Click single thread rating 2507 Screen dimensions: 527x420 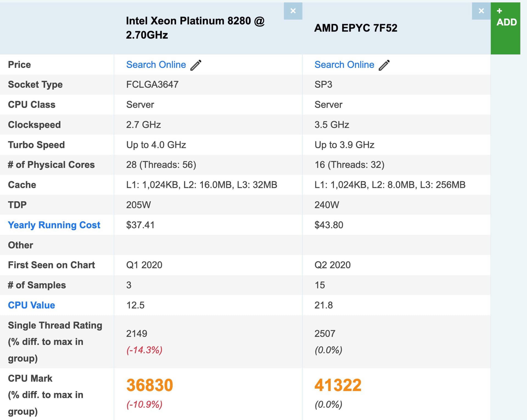click(x=325, y=334)
